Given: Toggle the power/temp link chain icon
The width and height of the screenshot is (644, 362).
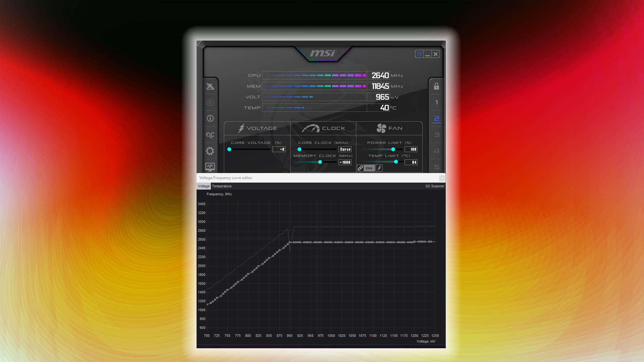Looking at the screenshot, I should (360, 168).
